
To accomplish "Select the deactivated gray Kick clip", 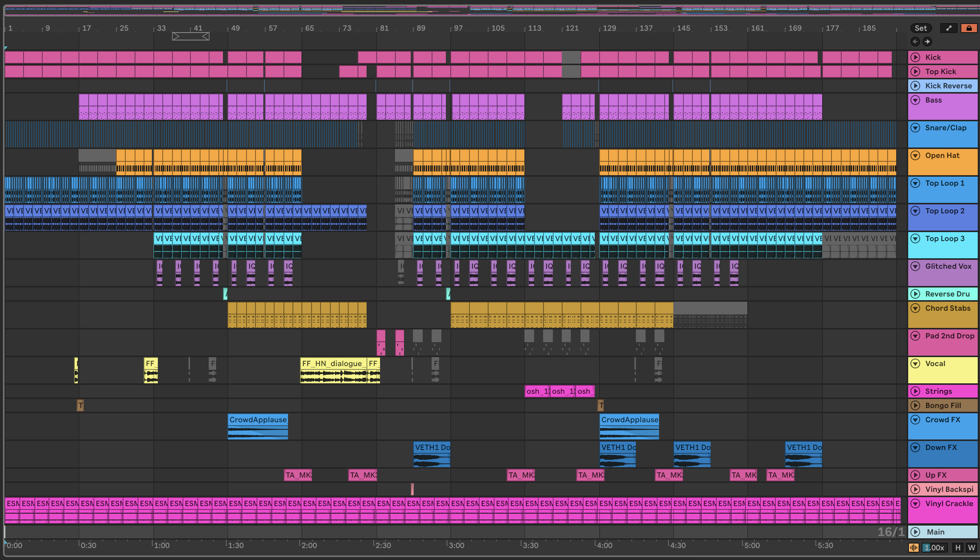I will pyautogui.click(x=571, y=57).
